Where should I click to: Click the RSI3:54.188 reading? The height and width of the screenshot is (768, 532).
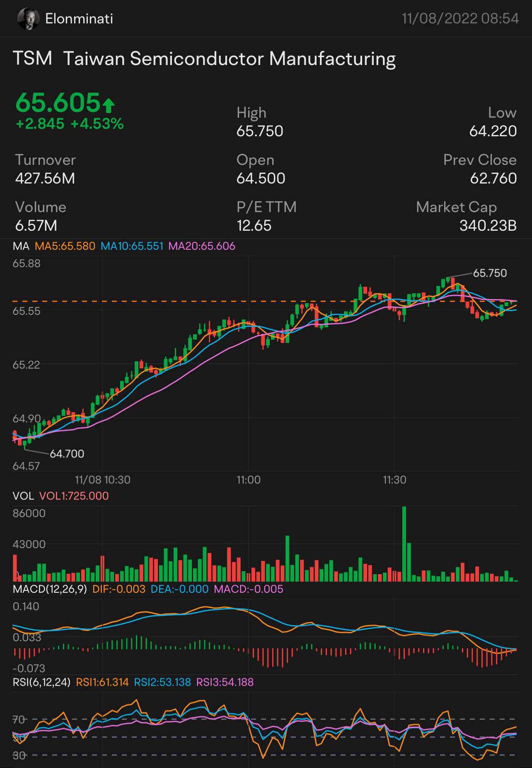[225, 682]
